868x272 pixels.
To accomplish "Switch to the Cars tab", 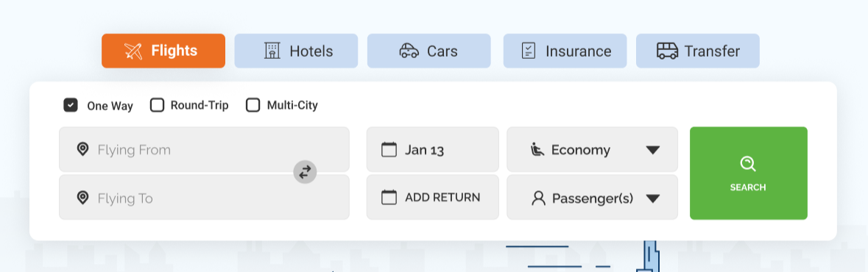I will click(429, 51).
